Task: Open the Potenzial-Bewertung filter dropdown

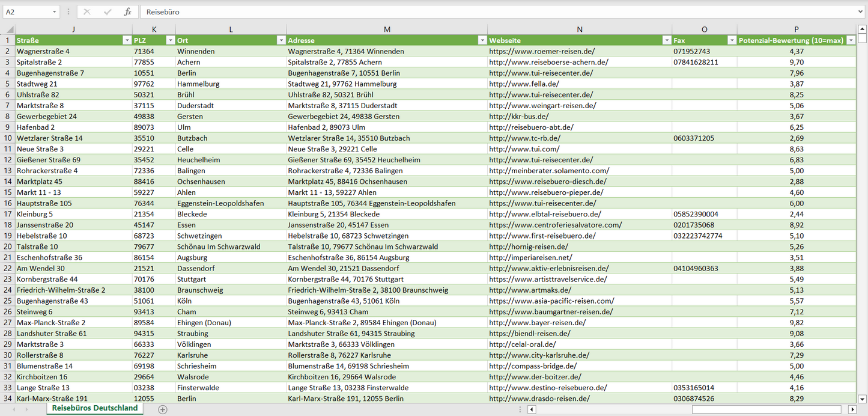Action: click(x=851, y=40)
